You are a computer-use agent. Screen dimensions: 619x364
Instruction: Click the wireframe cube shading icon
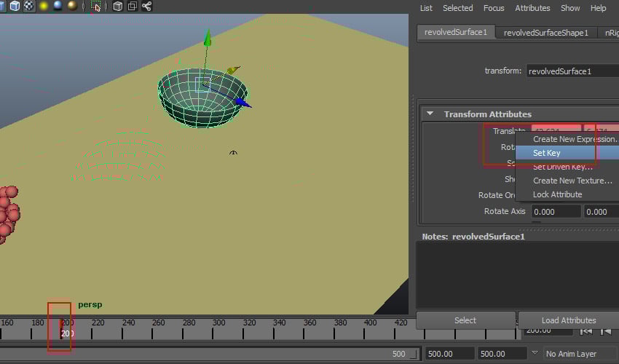pos(15,7)
